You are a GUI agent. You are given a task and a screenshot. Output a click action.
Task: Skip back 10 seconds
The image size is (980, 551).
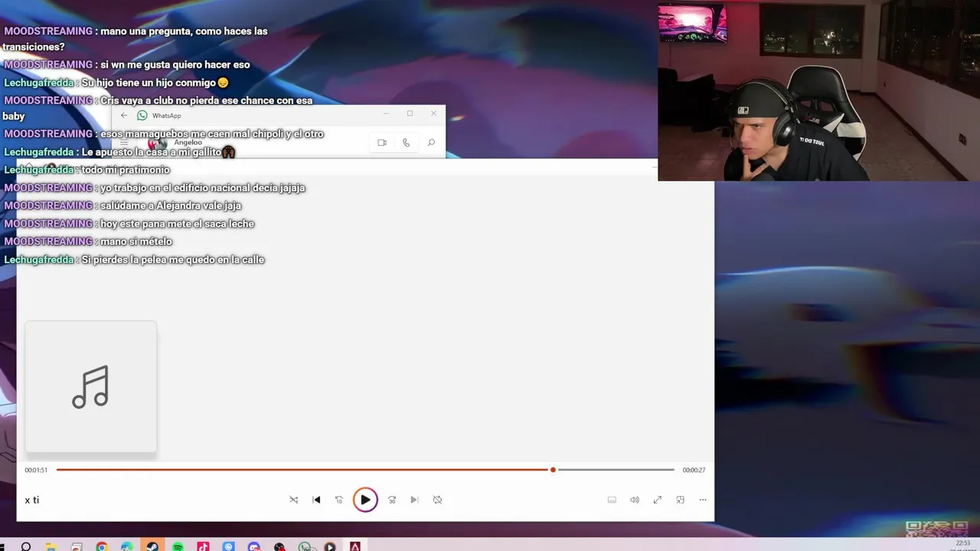tap(339, 500)
